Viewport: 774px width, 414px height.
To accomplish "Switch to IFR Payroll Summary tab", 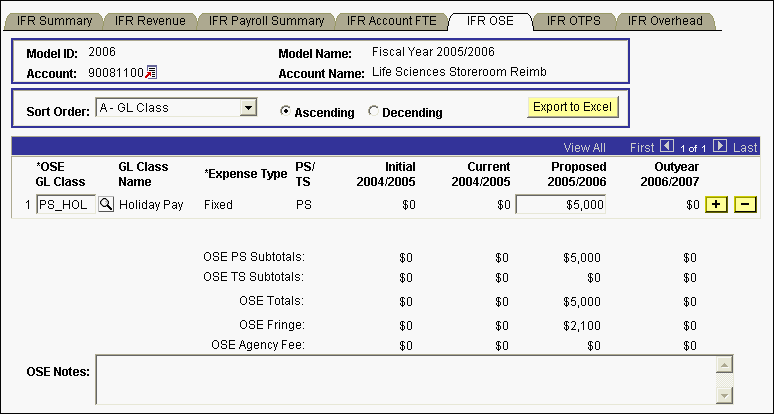I will pos(262,20).
